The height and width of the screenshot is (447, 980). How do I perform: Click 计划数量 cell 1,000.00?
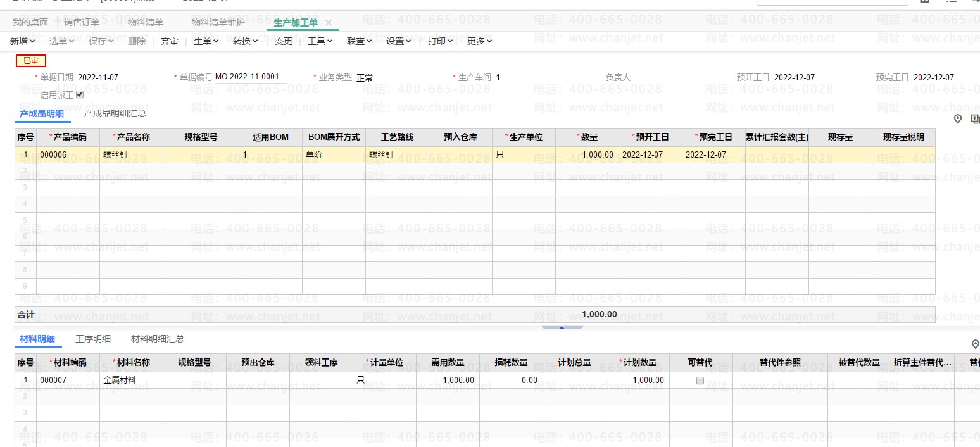(638, 380)
